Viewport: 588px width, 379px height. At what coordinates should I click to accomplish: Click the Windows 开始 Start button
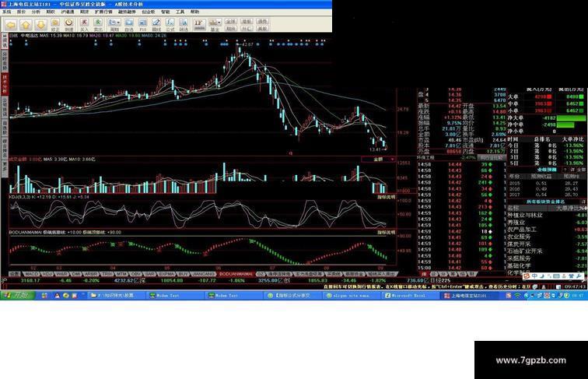point(18,296)
